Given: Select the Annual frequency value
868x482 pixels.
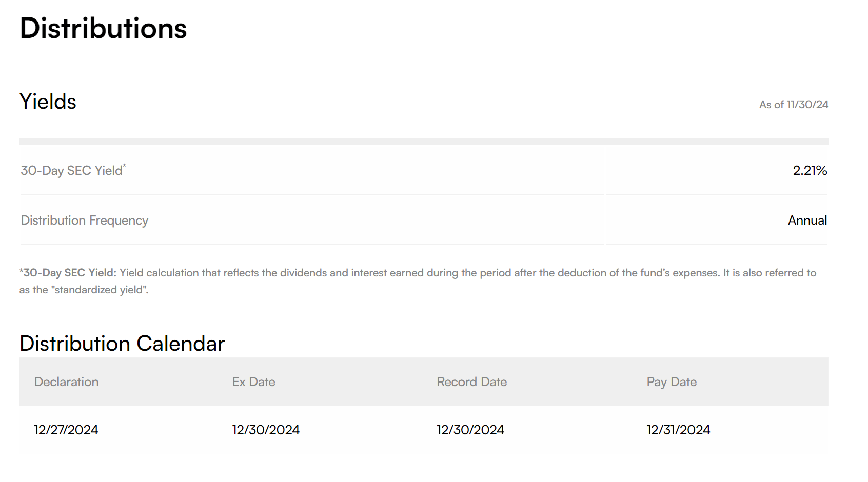Looking at the screenshot, I should click(807, 220).
